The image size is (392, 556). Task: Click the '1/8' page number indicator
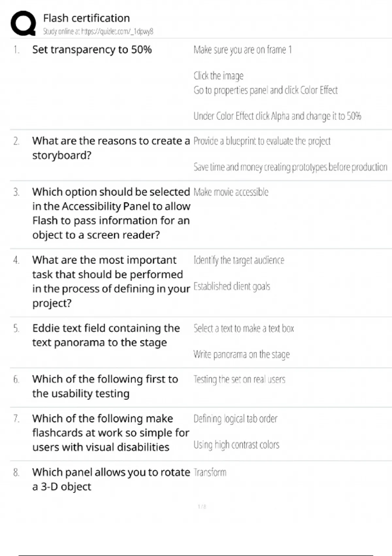[x=202, y=507]
